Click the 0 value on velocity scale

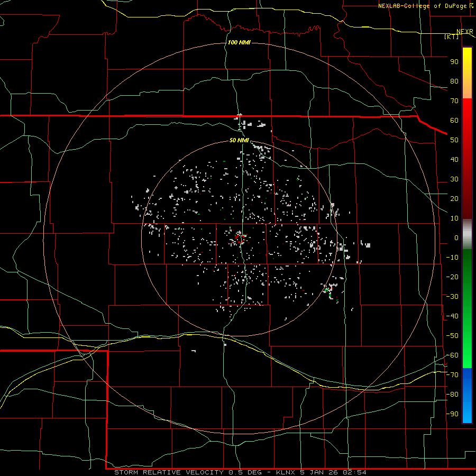click(456, 238)
